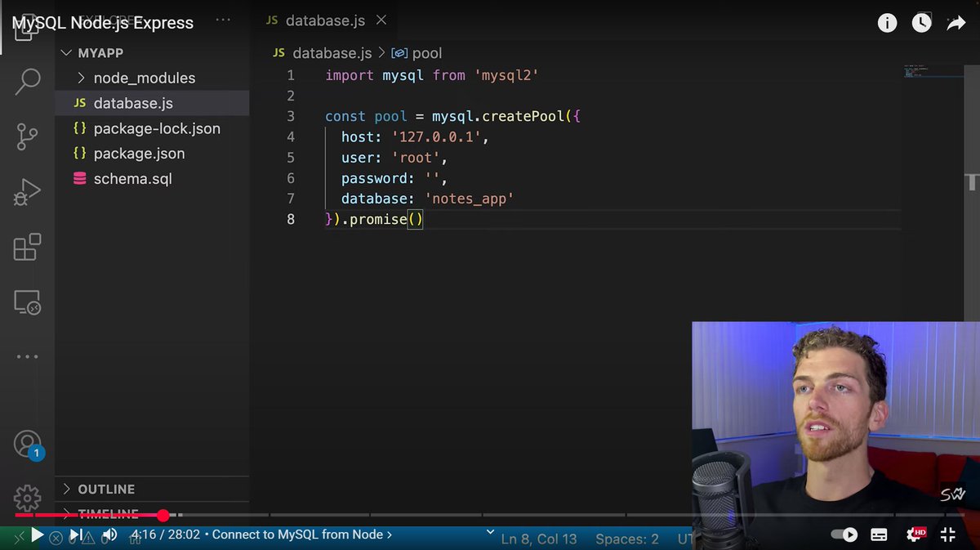Viewport: 980px width, 550px height.
Task: Toggle the autoplay switch
Action: pyautogui.click(x=844, y=534)
